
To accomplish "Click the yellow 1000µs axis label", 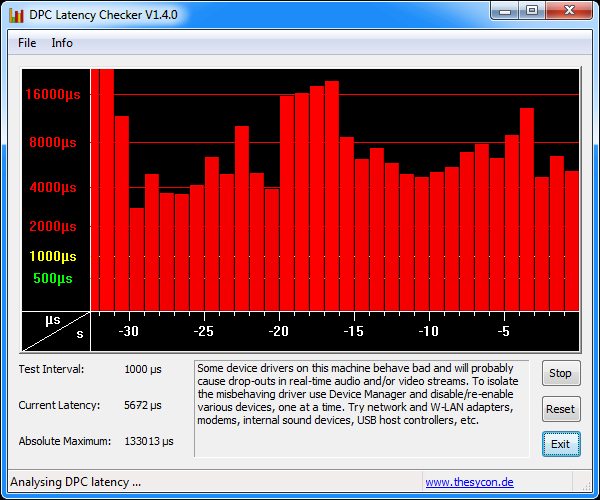I will coord(53,256).
